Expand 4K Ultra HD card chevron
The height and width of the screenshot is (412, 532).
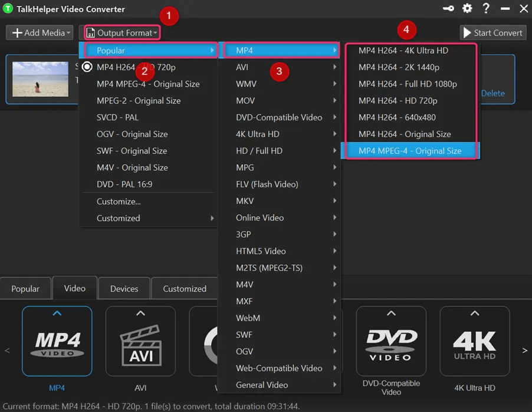click(475, 313)
